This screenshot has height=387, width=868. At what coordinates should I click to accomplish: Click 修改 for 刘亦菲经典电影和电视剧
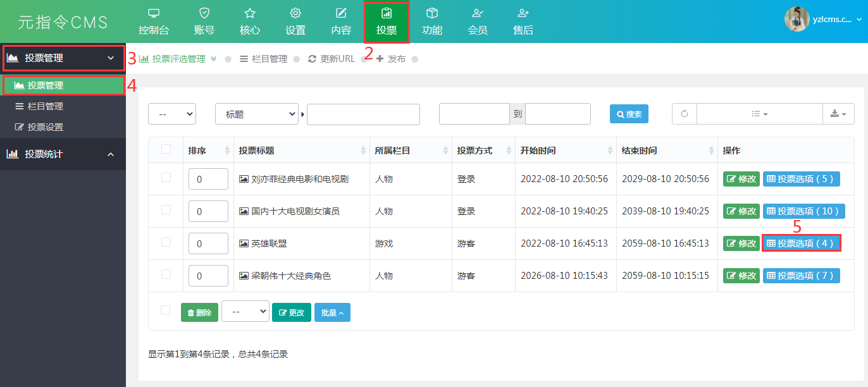coord(741,179)
